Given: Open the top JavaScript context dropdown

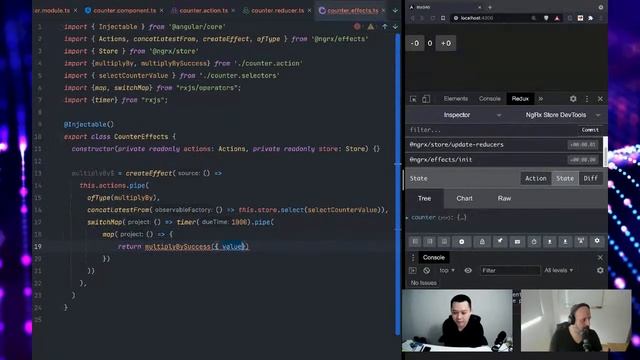Looking at the screenshot, I should [x=447, y=271].
